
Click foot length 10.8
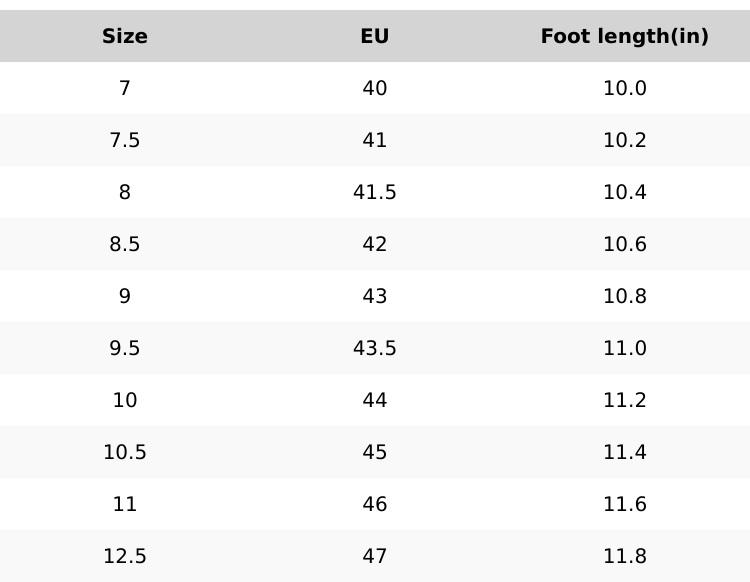point(625,296)
